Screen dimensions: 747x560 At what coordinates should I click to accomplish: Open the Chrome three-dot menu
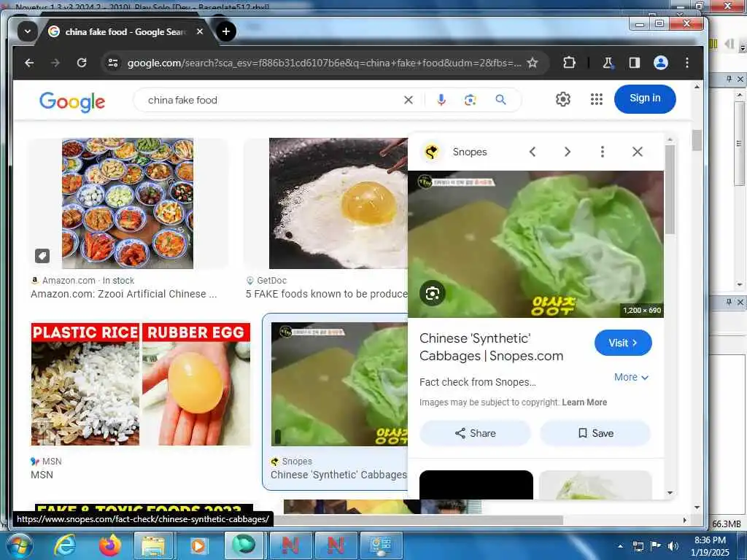[686, 63]
